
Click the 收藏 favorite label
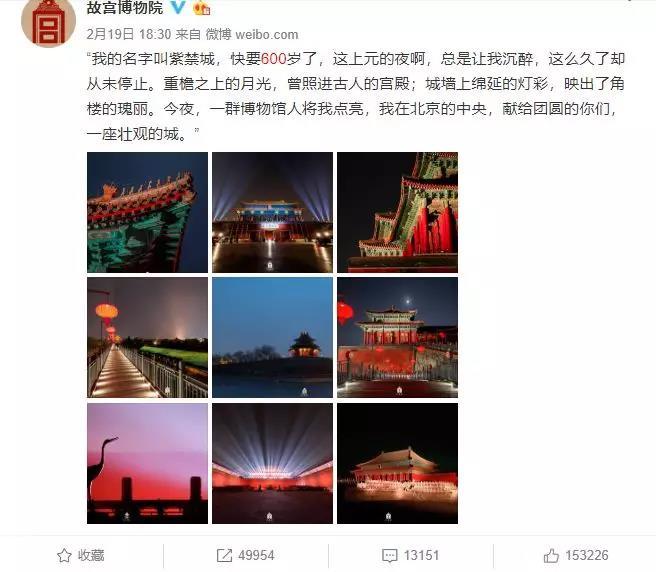pos(91,556)
